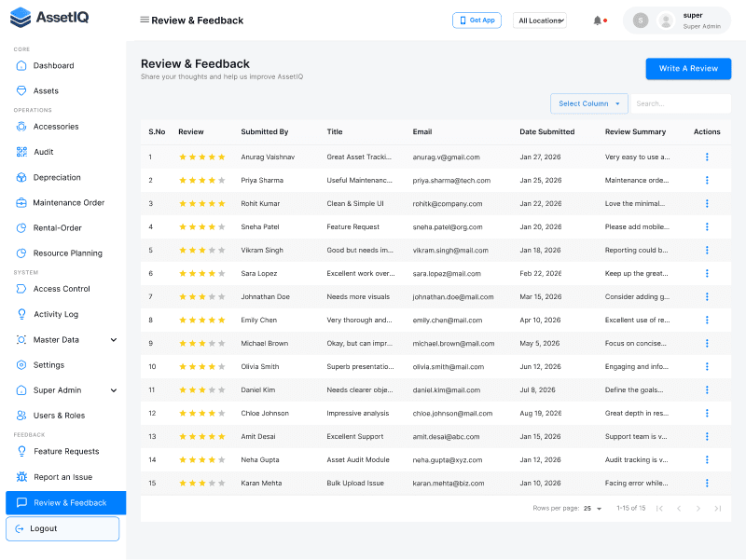Image resolution: width=746 pixels, height=560 pixels.
Task: Open actions menu for Sneha Patel
Action: [x=707, y=226]
